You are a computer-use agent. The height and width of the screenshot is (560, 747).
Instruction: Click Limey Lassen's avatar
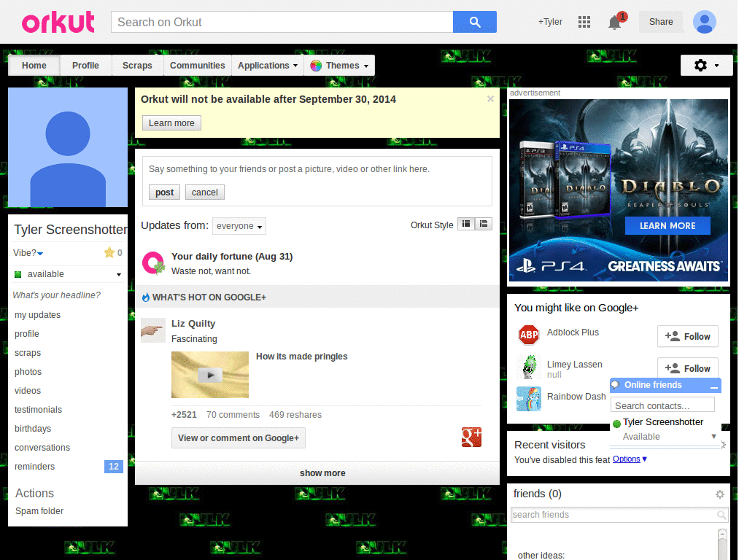529,367
